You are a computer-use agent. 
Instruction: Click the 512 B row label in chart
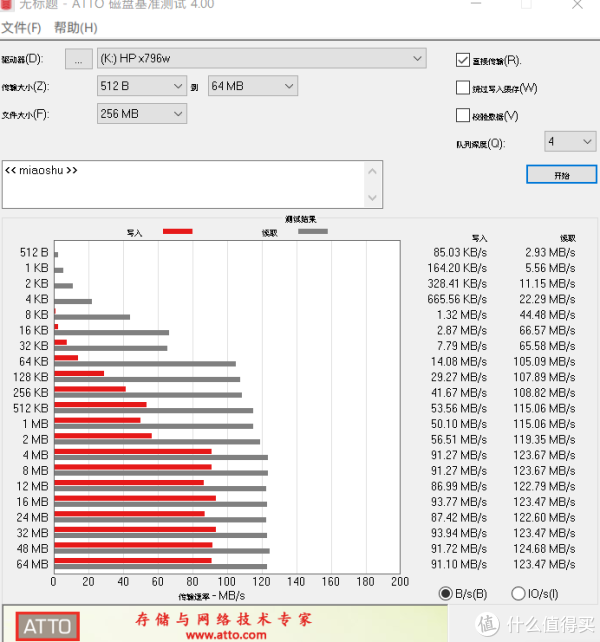34,253
